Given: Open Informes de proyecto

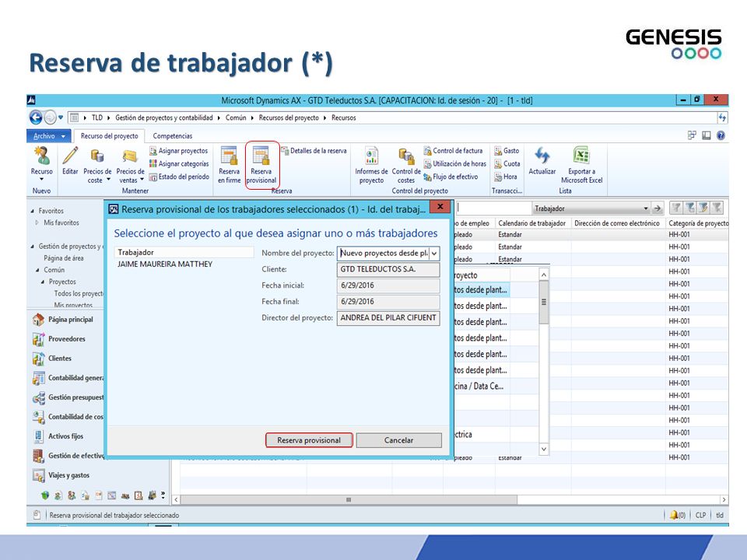Looking at the screenshot, I should (x=372, y=165).
